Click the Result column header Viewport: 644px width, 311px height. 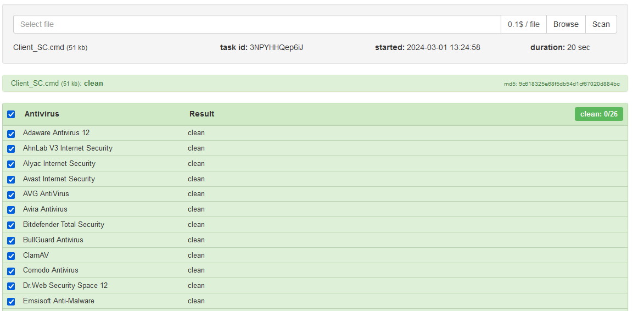click(x=201, y=114)
